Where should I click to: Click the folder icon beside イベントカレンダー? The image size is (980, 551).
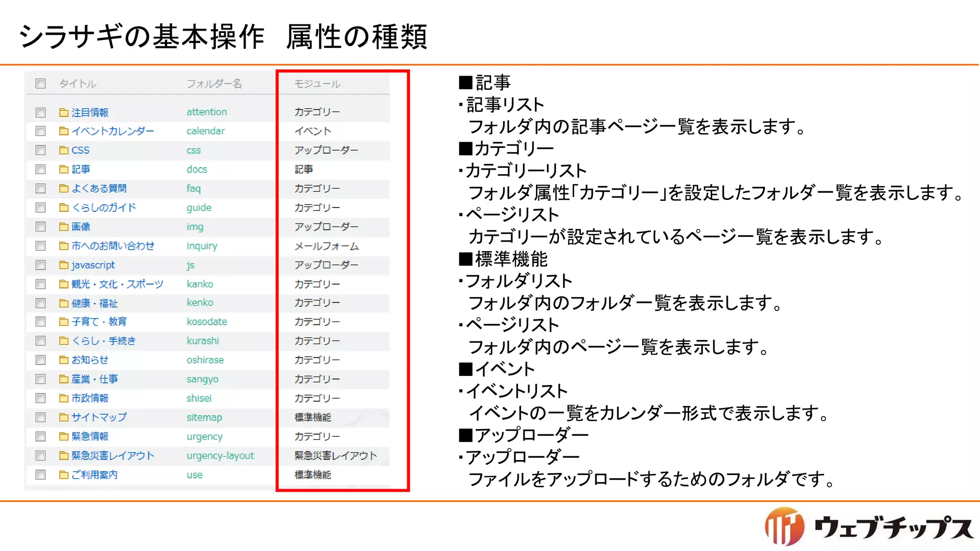point(64,131)
